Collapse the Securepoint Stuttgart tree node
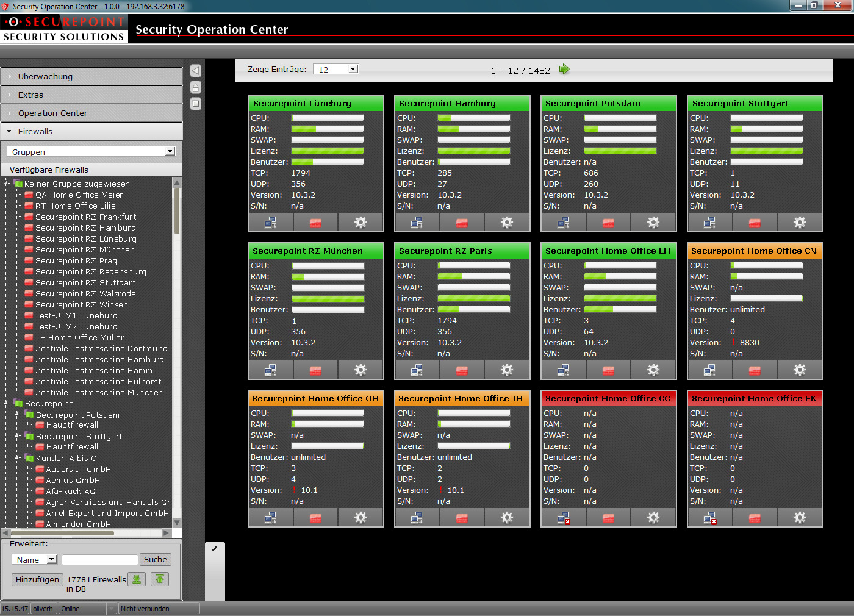This screenshot has height=616, width=854. [x=17, y=435]
